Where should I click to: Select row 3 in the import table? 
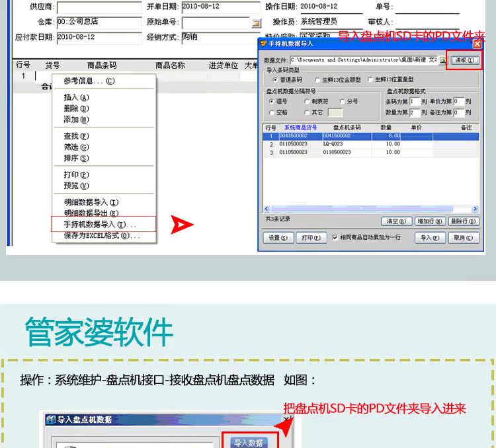(371, 153)
